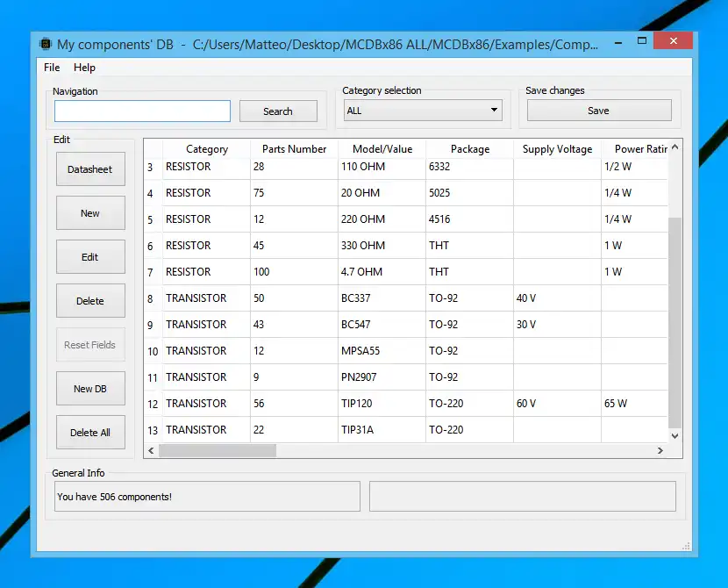The image size is (728, 588).
Task: Sort by the Category column header
Action: [207, 149]
